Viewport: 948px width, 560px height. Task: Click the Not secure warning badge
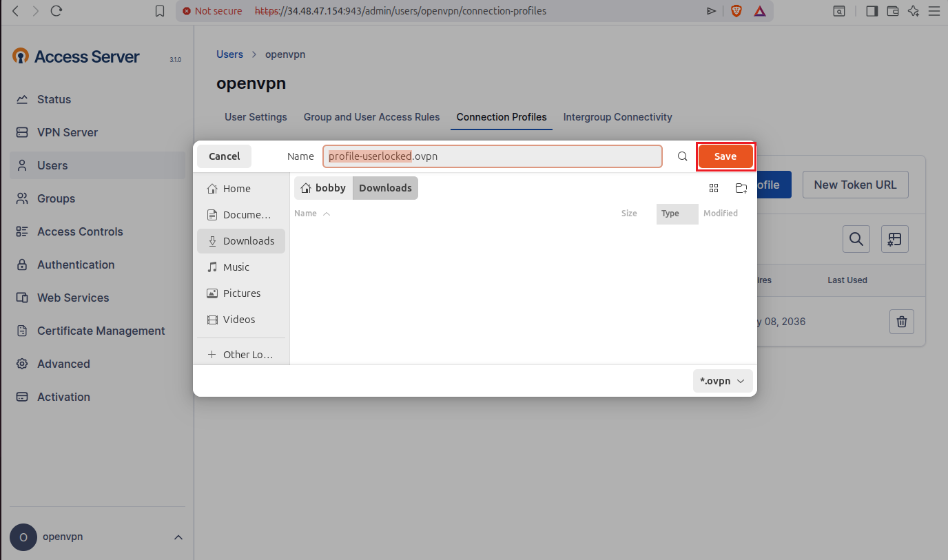[212, 11]
